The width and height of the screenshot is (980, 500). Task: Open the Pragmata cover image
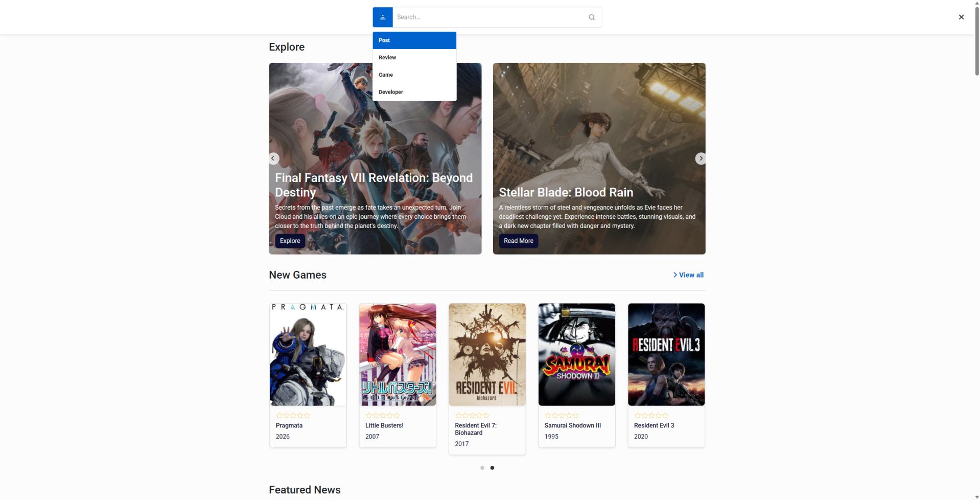[x=308, y=355]
